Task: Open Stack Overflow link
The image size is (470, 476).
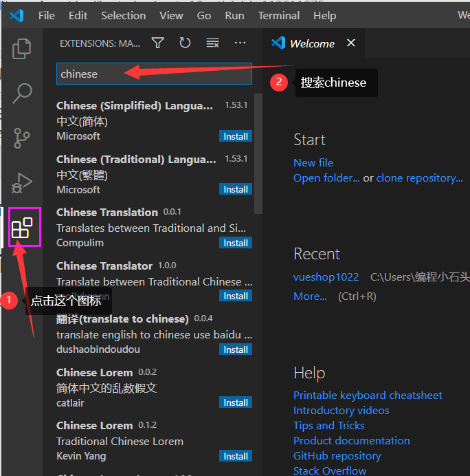Action: tap(330, 470)
